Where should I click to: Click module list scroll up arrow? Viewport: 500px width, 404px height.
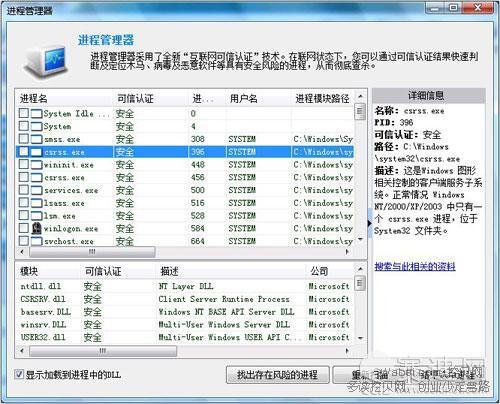(360, 269)
